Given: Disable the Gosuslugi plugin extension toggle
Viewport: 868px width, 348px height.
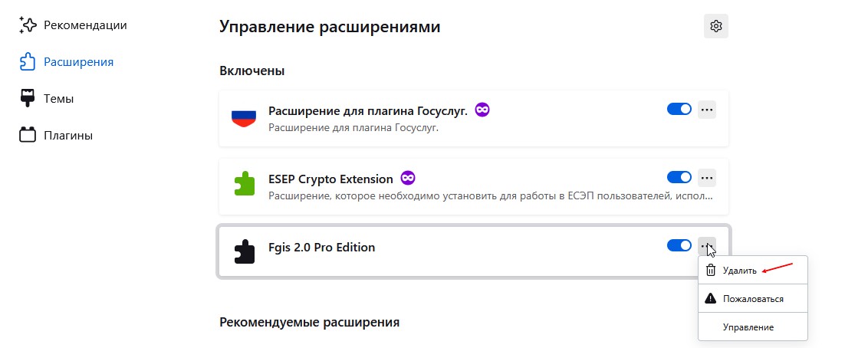Looking at the screenshot, I should click(x=679, y=110).
